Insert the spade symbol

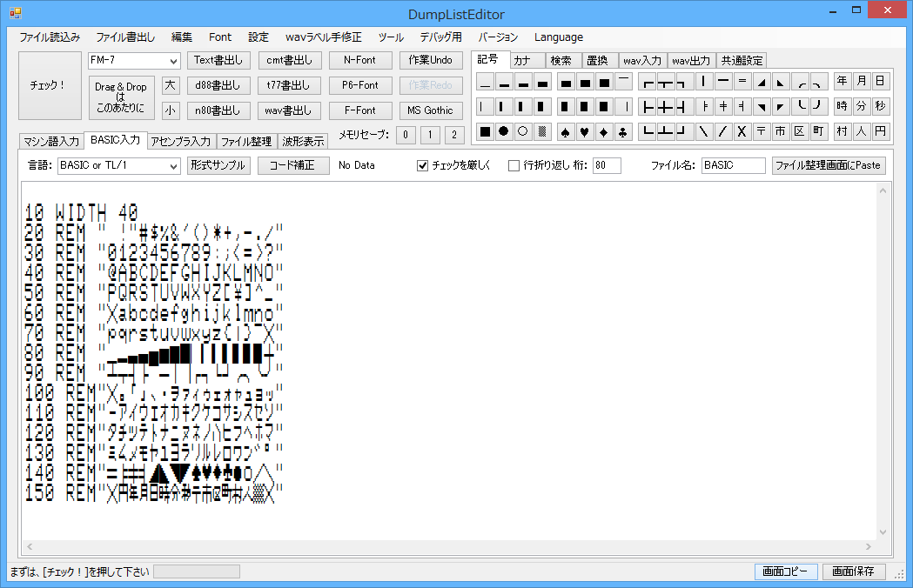click(565, 132)
